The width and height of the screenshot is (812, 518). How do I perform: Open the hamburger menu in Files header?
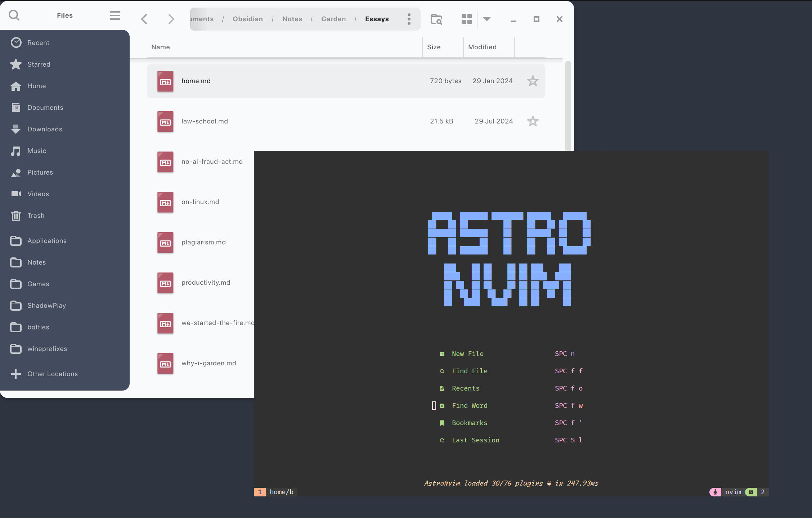tap(115, 15)
